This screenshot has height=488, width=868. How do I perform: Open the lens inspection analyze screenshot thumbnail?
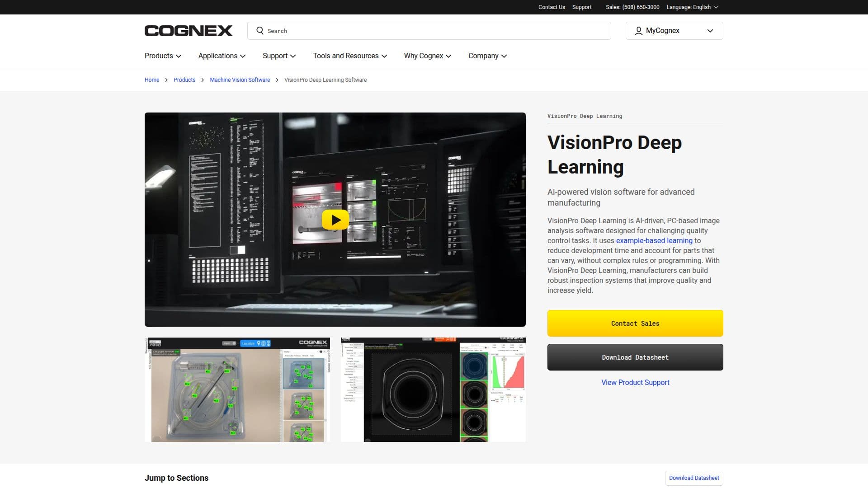pos(433,389)
